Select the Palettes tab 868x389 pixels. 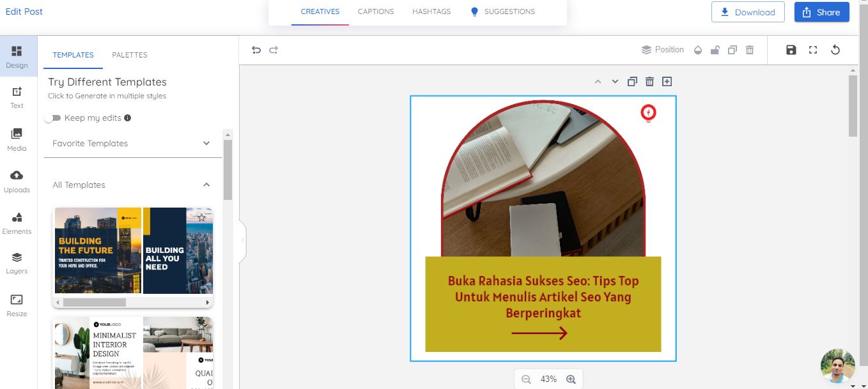pos(130,55)
